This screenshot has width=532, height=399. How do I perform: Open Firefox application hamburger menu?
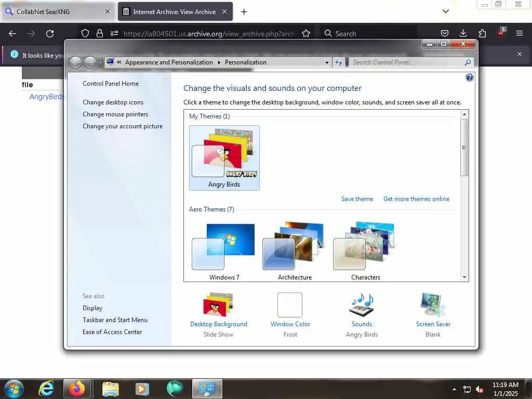pos(520,33)
